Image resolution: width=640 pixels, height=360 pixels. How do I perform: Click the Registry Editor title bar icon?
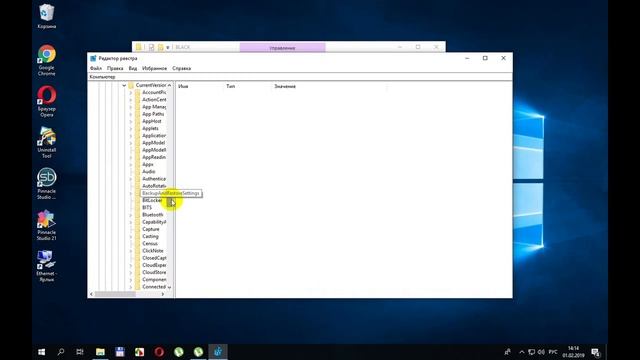point(93,58)
